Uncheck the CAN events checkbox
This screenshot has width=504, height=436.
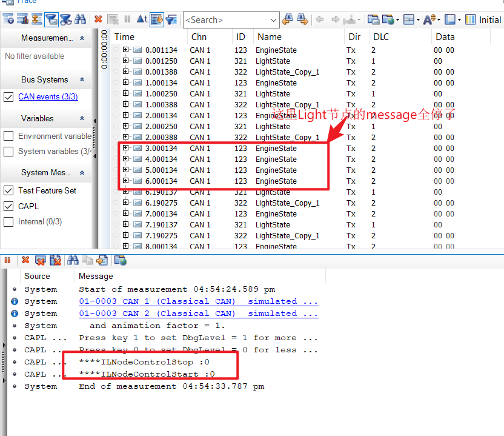[8, 97]
